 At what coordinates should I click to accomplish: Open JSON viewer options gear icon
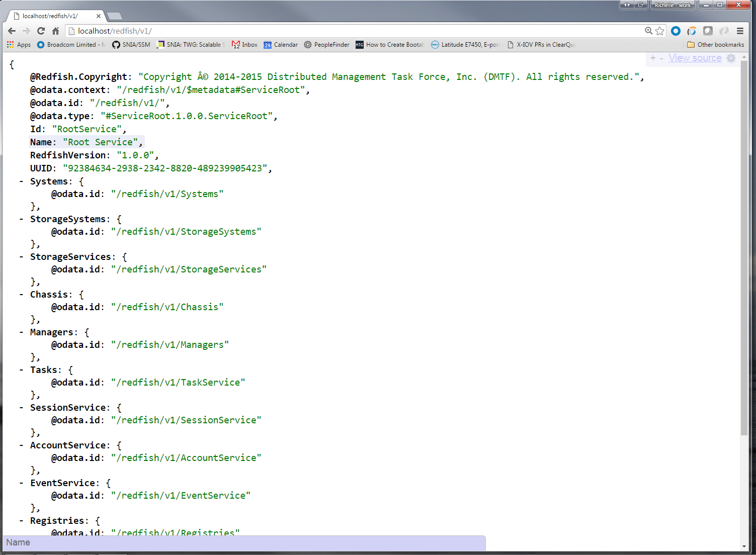[x=731, y=58]
